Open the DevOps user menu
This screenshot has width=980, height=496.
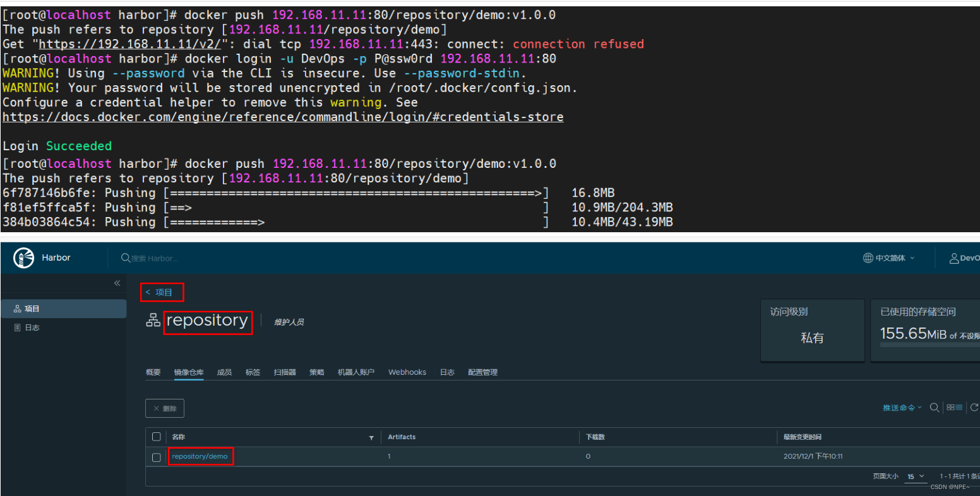point(964,258)
